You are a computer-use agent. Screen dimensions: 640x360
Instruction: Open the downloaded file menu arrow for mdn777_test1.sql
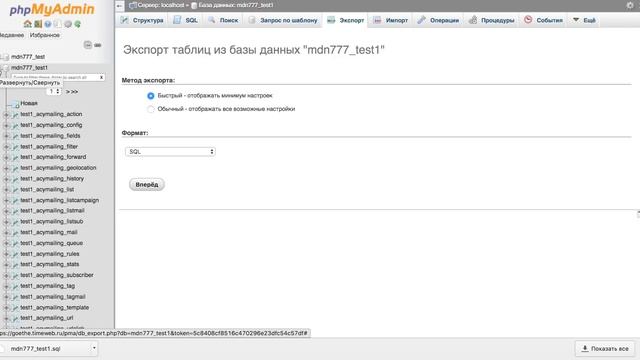click(94, 348)
